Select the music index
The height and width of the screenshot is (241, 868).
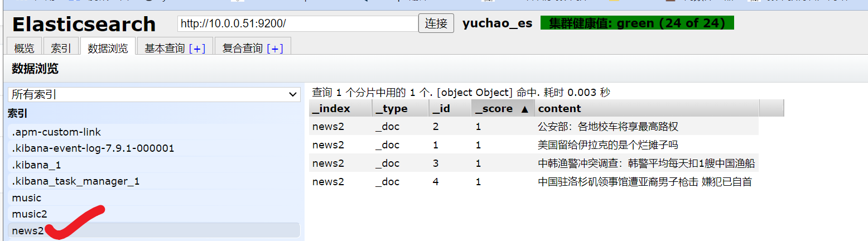(x=27, y=198)
